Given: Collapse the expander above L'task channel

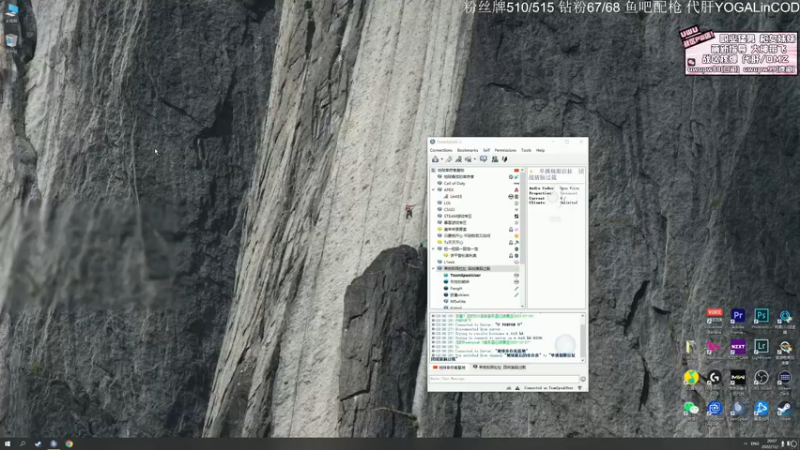Looking at the screenshot, I should pyautogui.click(x=434, y=249).
